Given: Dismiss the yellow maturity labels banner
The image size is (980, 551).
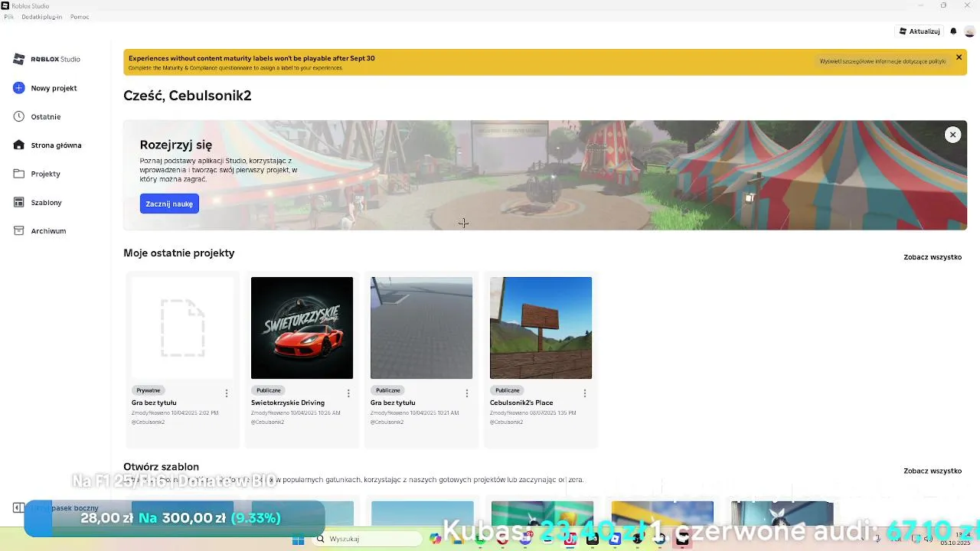Looking at the screenshot, I should pyautogui.click(x=959, y=57).
